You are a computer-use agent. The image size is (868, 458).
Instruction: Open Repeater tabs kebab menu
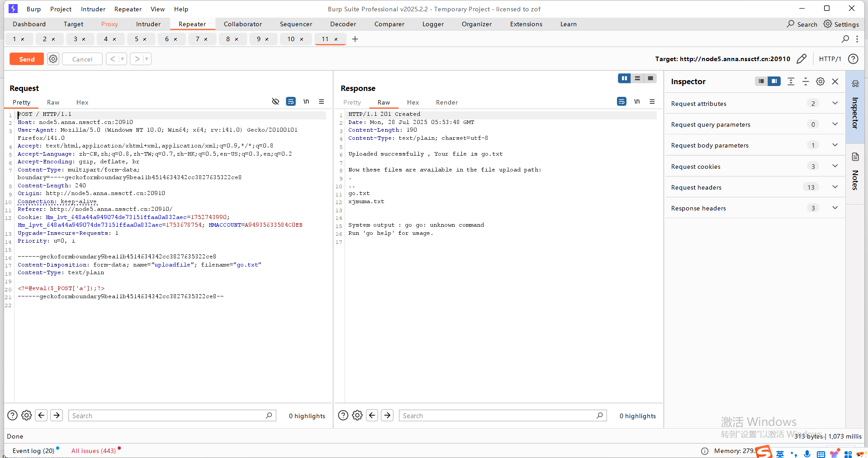coord(857,39)
